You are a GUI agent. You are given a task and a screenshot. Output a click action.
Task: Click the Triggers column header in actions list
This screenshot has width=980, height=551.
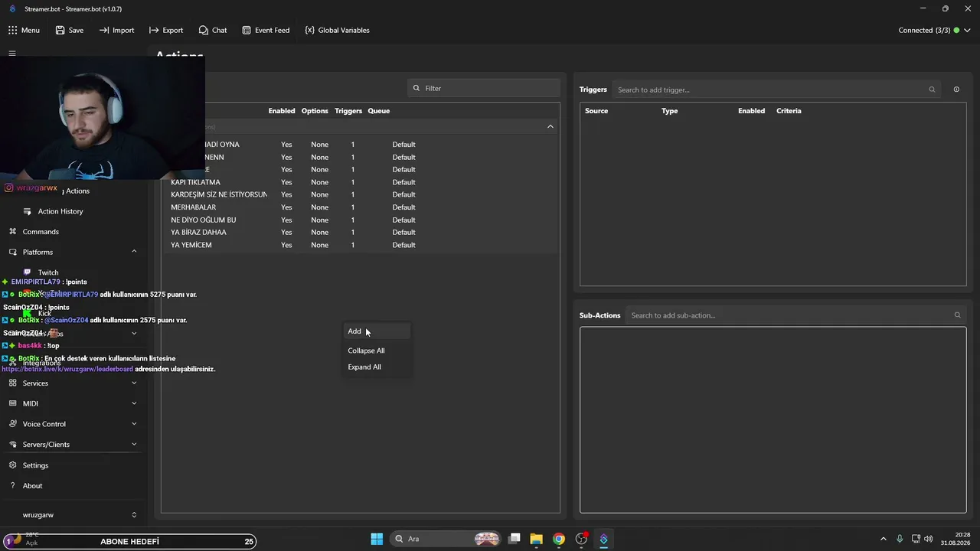[x=348, y=111]
